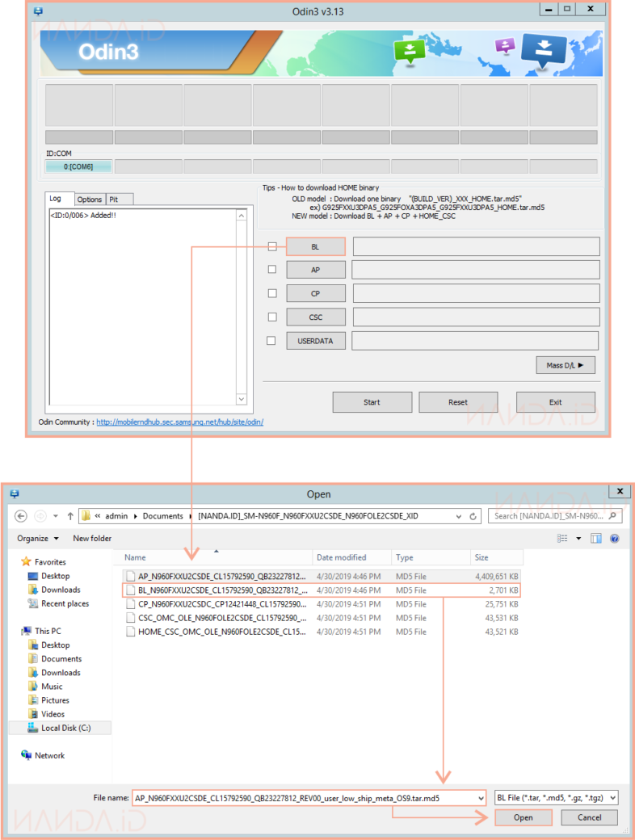Screen dimensions: 635x840
Task: Switch to the Options tab
Action: (90, 199)
